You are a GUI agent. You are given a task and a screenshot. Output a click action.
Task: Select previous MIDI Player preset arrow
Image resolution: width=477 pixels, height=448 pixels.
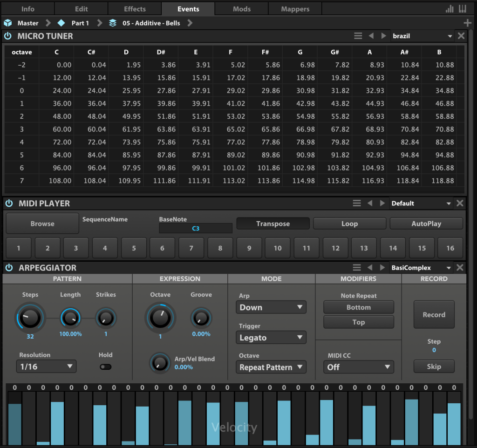tap(370, 203)
